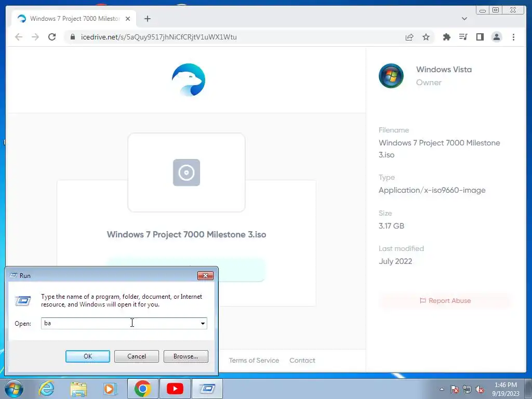Expand Chrome tab search chevron

point(464,19)
